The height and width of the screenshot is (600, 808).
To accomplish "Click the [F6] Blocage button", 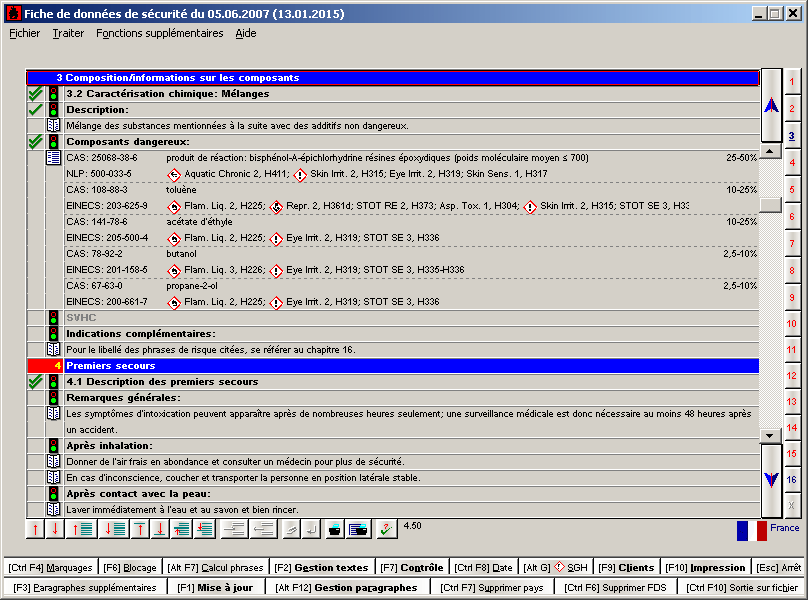I will pyautogui.click(x=129, y=568).
